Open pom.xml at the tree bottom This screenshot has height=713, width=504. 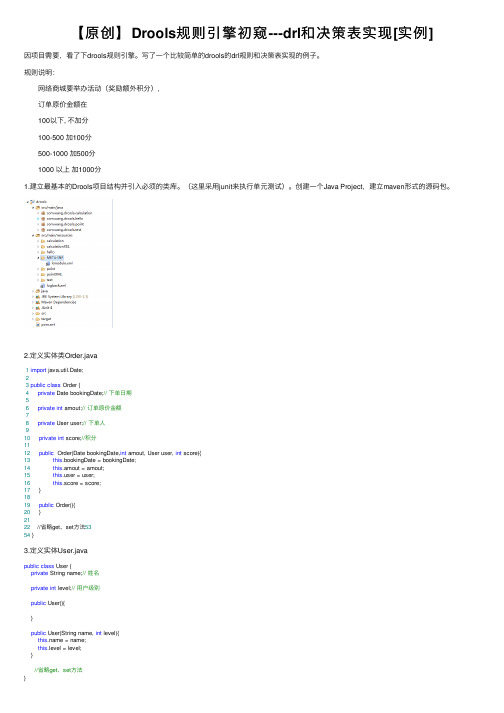click(48, 325)
